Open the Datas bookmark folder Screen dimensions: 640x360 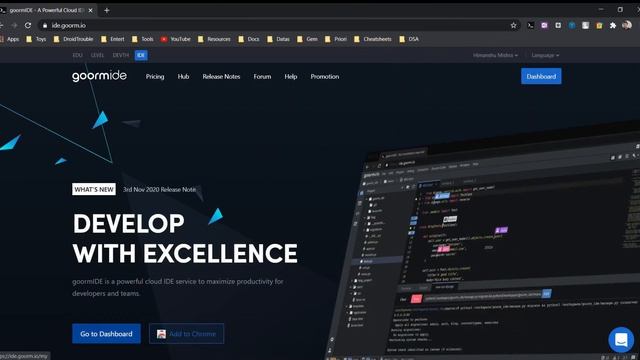[x=278, y=39]
